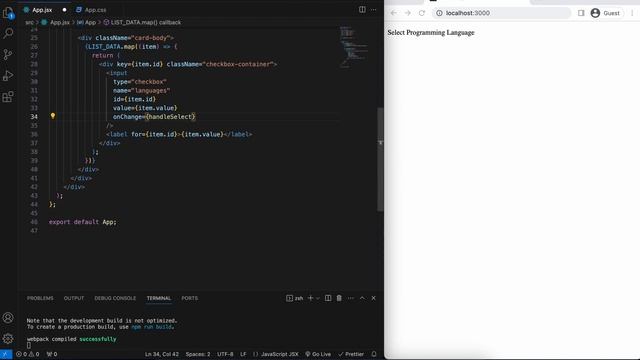Kill the terminal with trash icon
The width and height of the screenshot is (640, 360).
(x=339, y=298)
